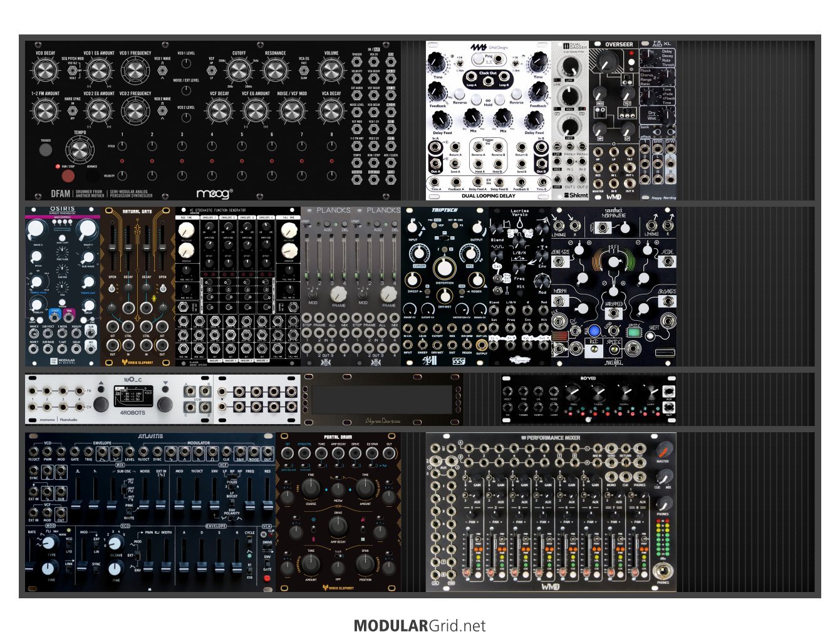
Task: Open the ModularGrid.net link
Action: pyautogui.click(x=420, y=625)
